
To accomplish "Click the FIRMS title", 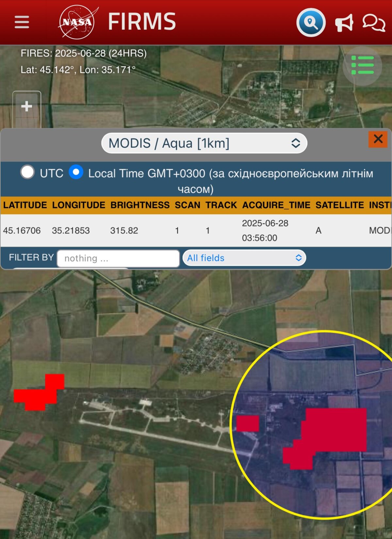I will click(x=142, y=22).
